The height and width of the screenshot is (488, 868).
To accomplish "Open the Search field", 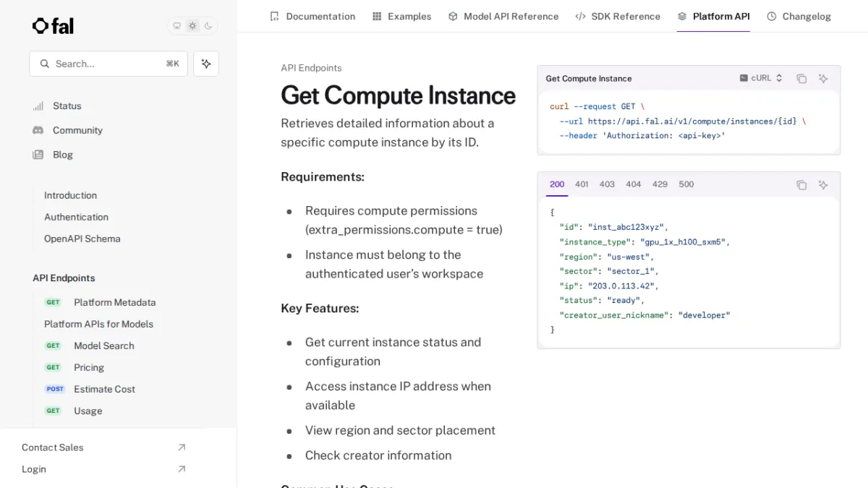I will tap(109, 64).
